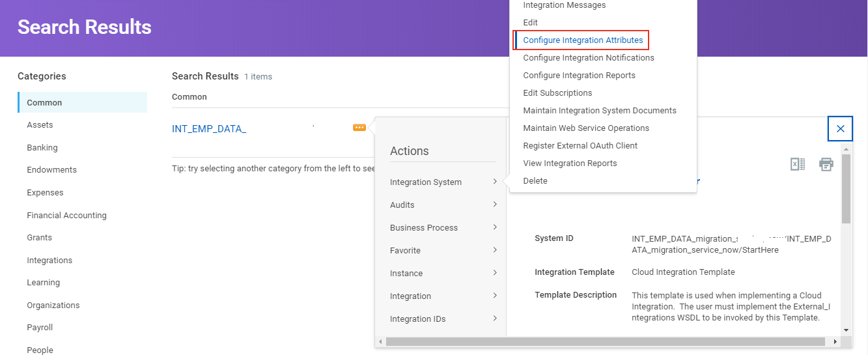Click the System ID label
The image size is (868, 355).
coord(554,238)
